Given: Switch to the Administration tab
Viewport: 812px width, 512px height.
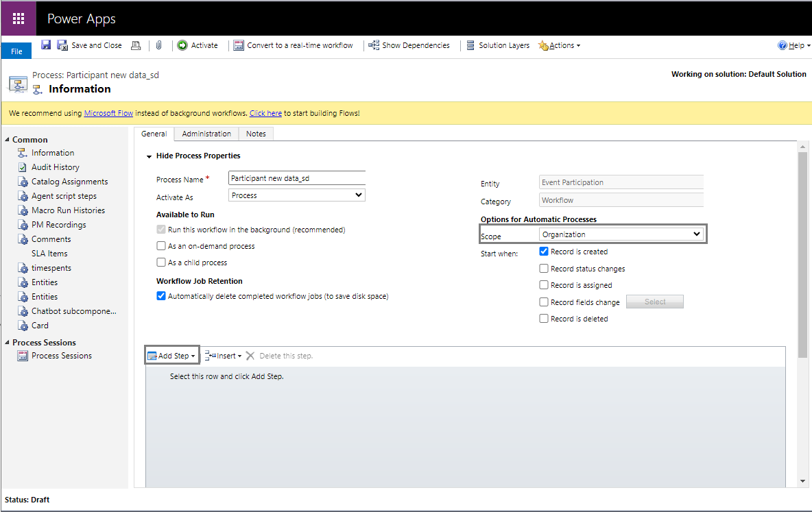Looking at the screenshot, I should (x=206, y=134).
